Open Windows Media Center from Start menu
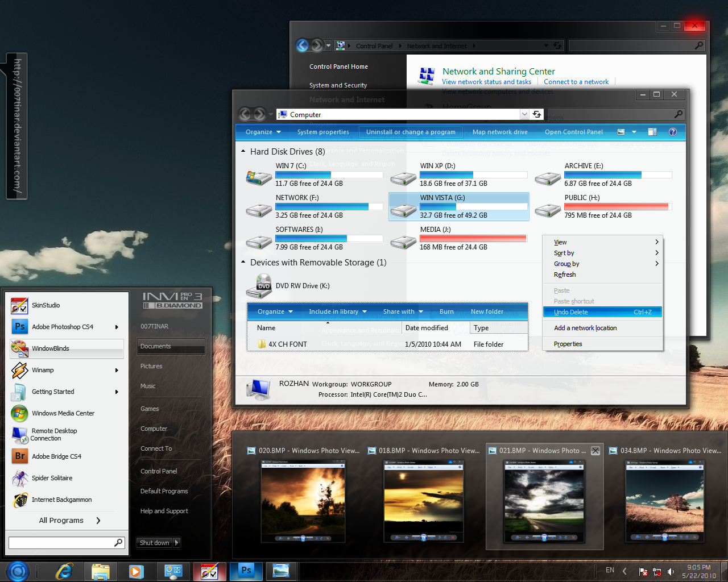728x582 pixels. tap(67, 413)
